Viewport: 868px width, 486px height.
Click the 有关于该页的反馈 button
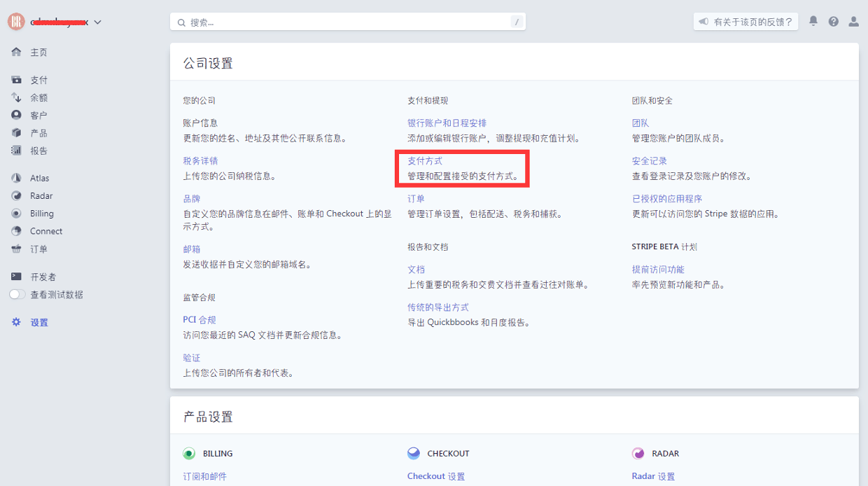(746, 22)
